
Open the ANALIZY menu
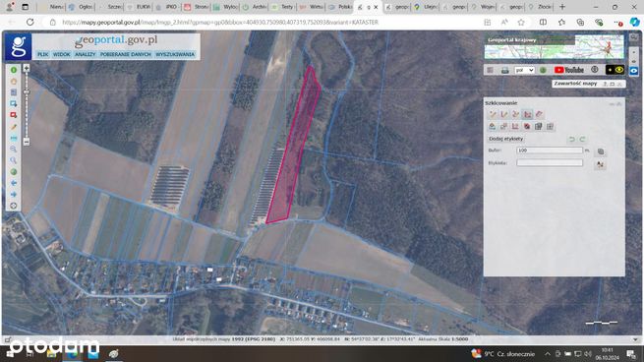[x=85, y=54]
